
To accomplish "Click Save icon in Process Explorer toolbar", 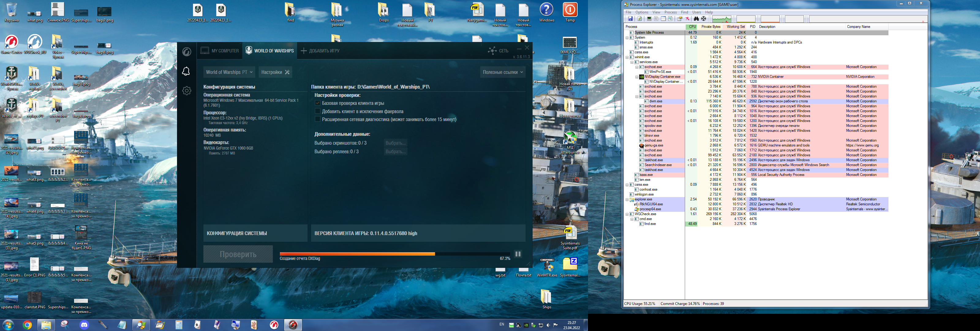I will pos(630,19).
